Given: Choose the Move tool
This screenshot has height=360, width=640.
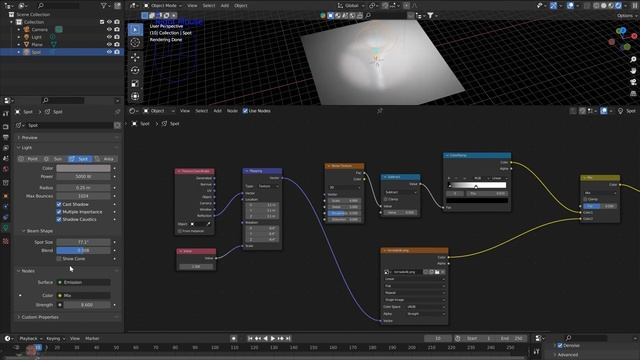Looking at the screenshot, I should point(135,58).
